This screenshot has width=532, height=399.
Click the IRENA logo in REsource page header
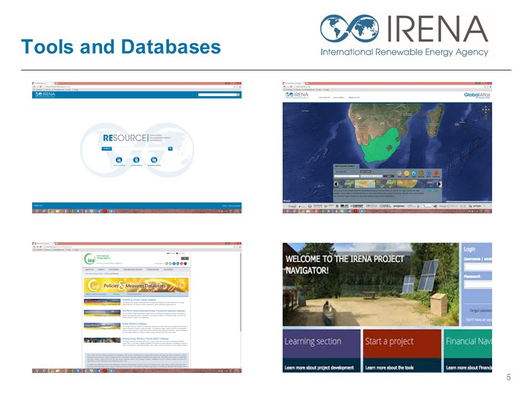pyautogui.click(x=45, y=94)
